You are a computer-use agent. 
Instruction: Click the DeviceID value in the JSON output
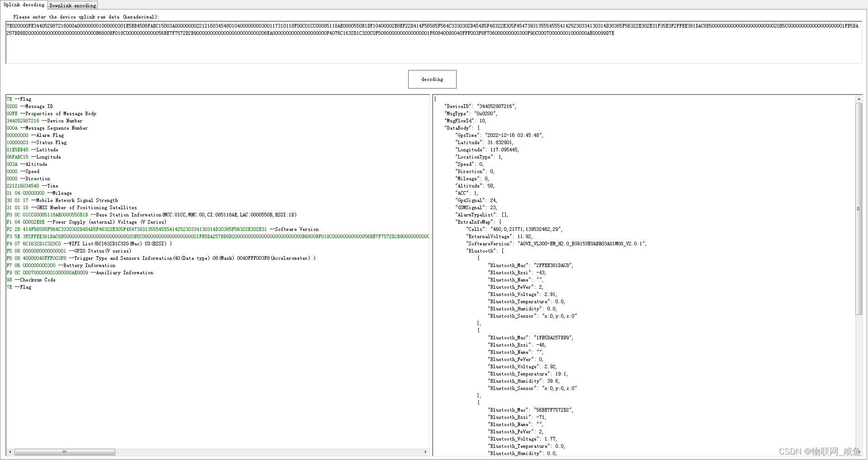pos(496,106)
